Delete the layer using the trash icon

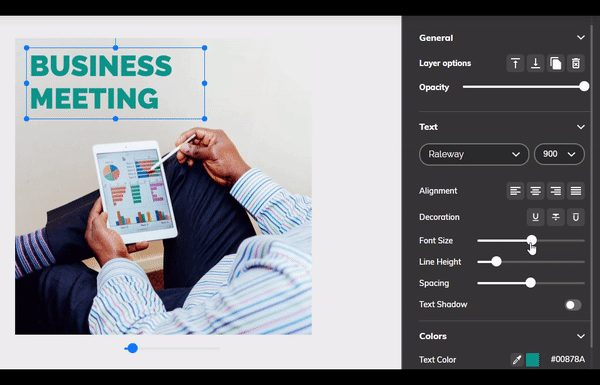tap(576, 63)
